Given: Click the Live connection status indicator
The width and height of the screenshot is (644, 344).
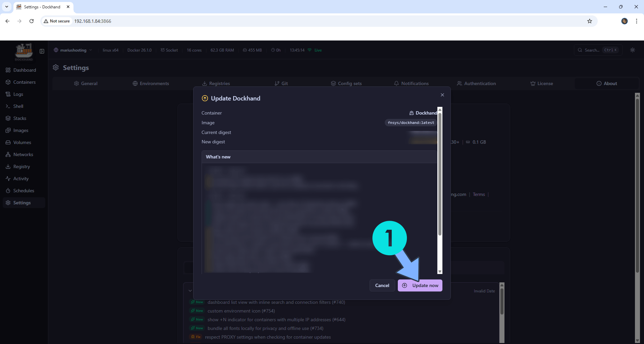Looking at the screenshot, I should click(x=315, y=50).
